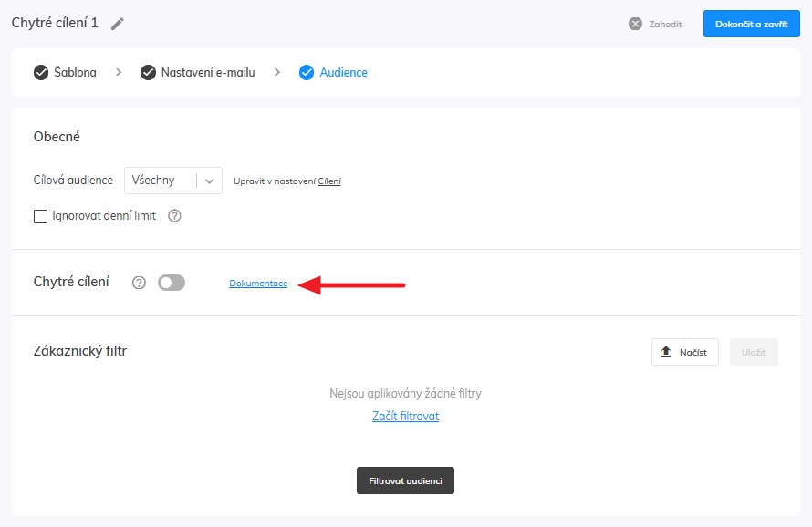
Task: Click the Upravit v nastavení text
Action: tap(275, 181)
